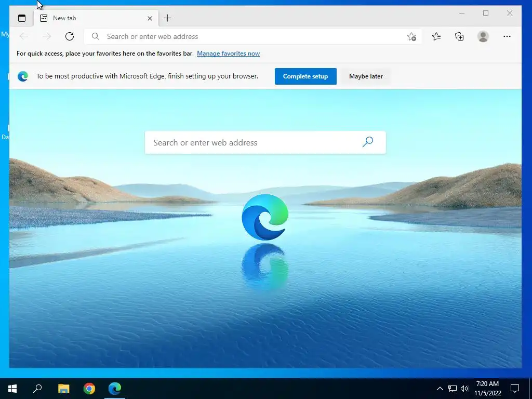532x399 pixels.
Task: Open the volume speaker tray icon
Action: coord(464,389)
